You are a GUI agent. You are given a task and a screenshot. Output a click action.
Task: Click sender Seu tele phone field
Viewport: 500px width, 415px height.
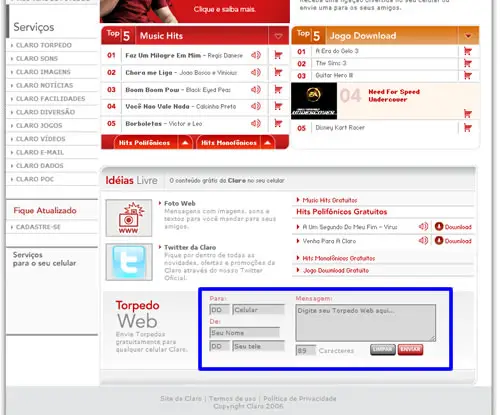[x=259, y=346]
